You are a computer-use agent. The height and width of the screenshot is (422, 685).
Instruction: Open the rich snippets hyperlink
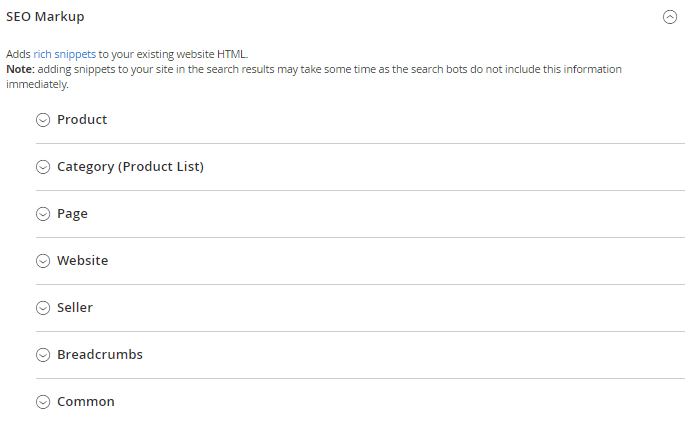pyautogui.click(x=64, y=54)
